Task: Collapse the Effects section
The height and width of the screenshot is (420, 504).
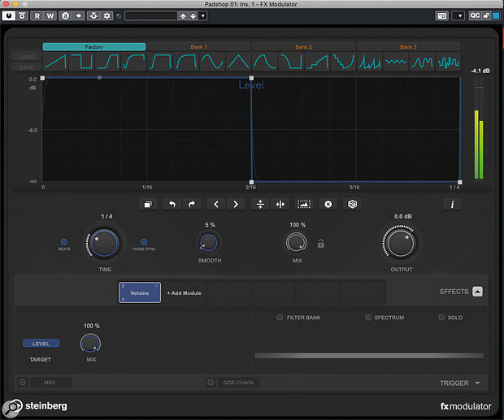Action: point(477,292)
